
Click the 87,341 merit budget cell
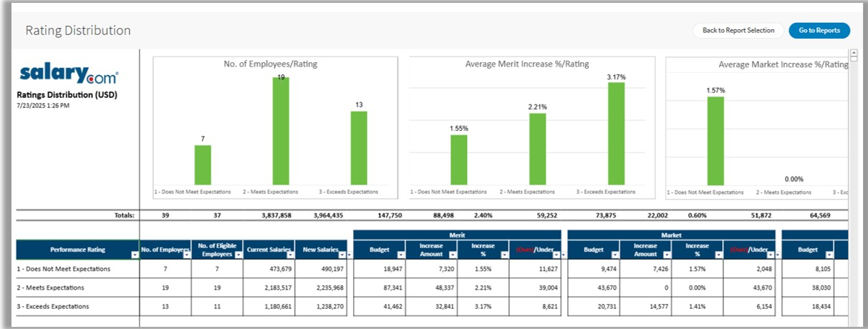pyautogui.click(x=380, y=288)
